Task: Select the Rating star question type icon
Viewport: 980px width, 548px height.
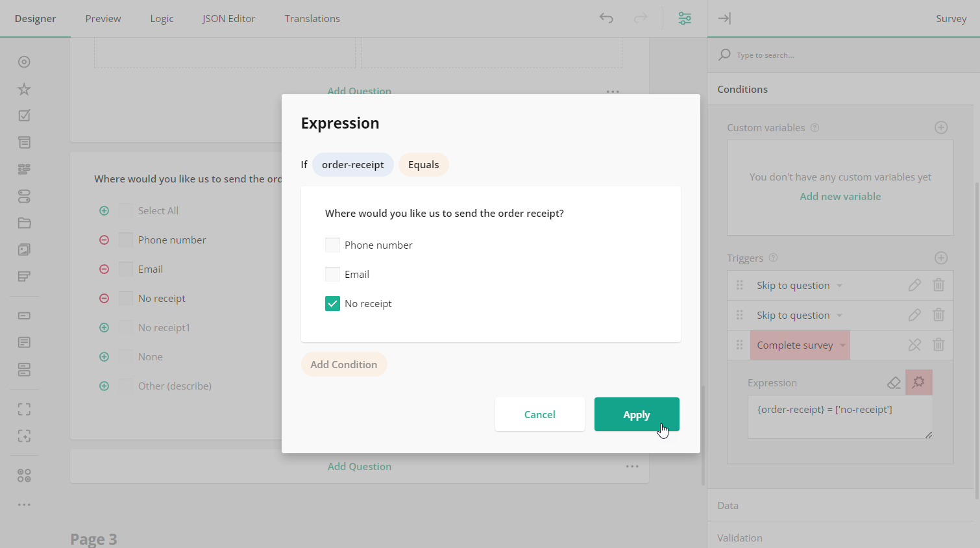Action: [x=24, y=89]
